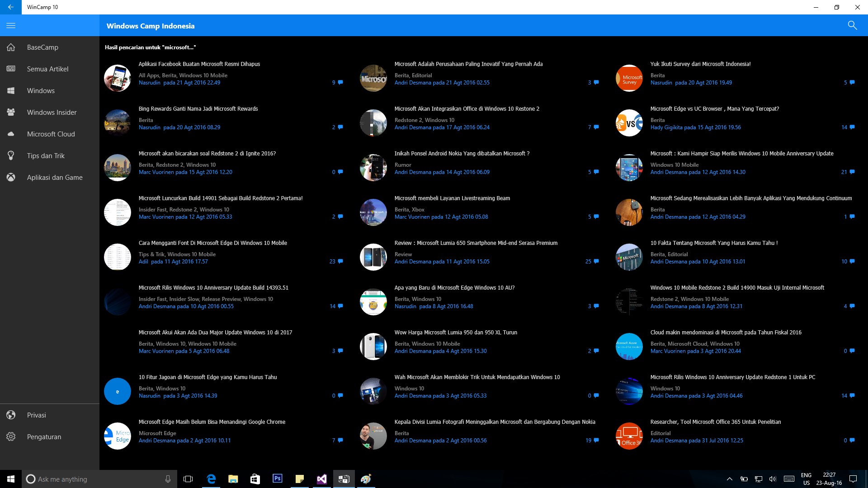Screen dimensions: 868x488
Task: Click the Windows Insider sidebar icon
Action: point(11,112)
